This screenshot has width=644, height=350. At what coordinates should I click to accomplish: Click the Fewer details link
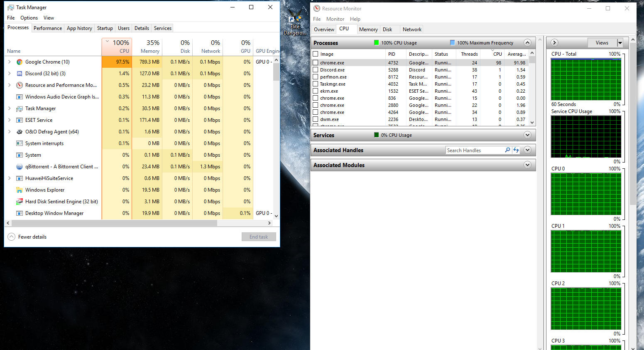(x=32, y=237)
